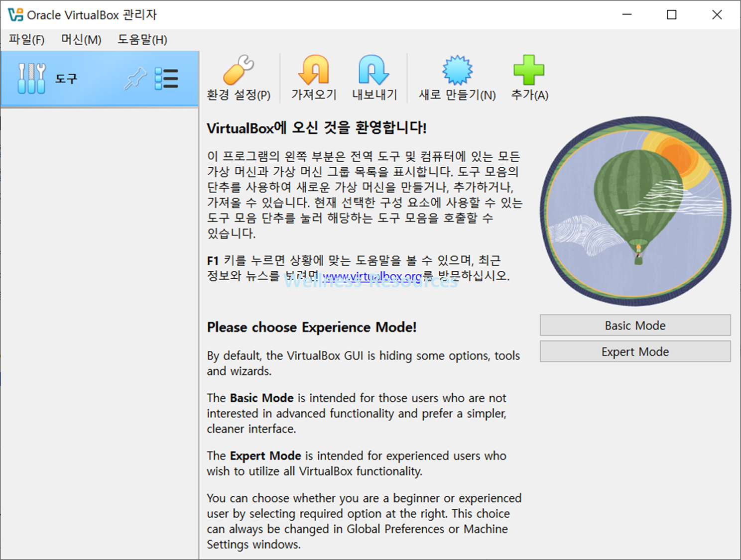Open the 파일(F) menu

(x=27, y=40)
